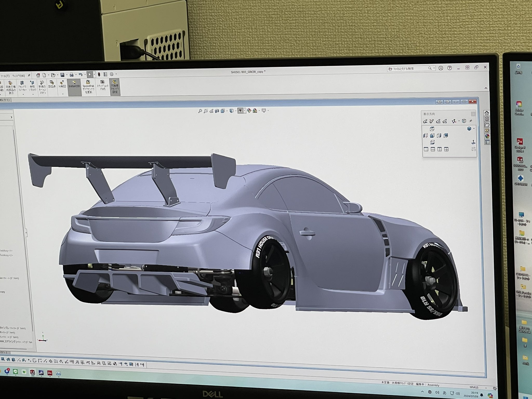Create a snapshot with the camera icon button
Screen dimensions: 532x399
pyautogui.click(x=103, y=85)
